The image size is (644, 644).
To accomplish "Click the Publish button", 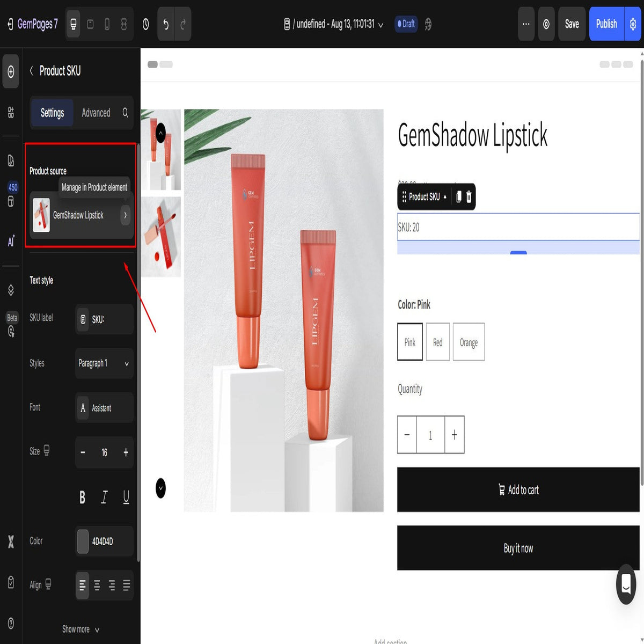I will click(606, 24).
